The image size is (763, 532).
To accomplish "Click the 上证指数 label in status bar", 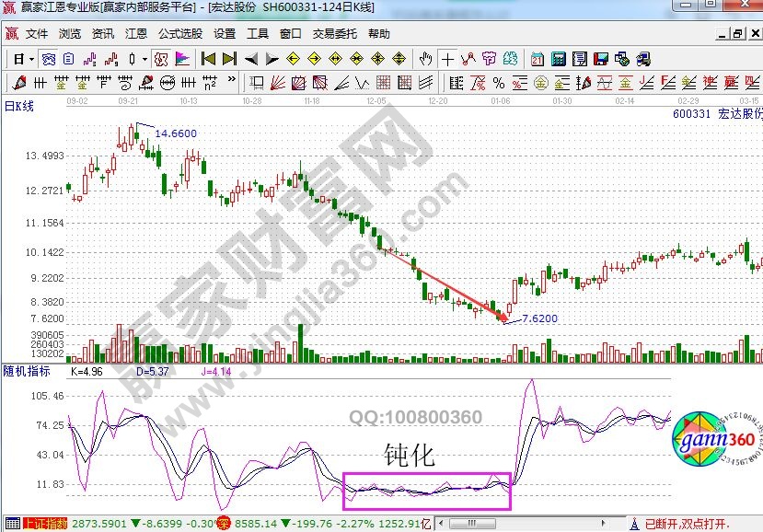I will coord(45,524).
